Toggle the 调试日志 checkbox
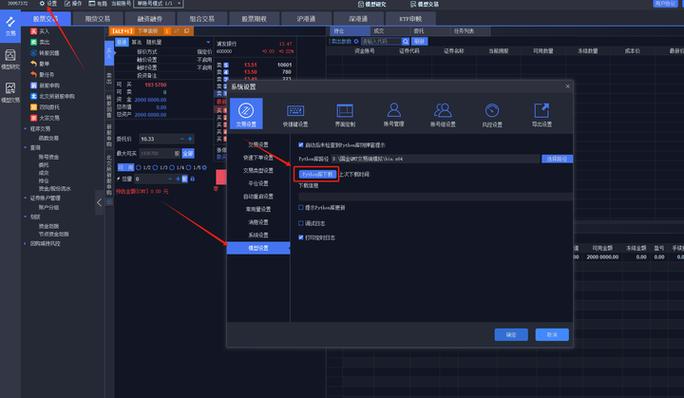 pos(301,223)
